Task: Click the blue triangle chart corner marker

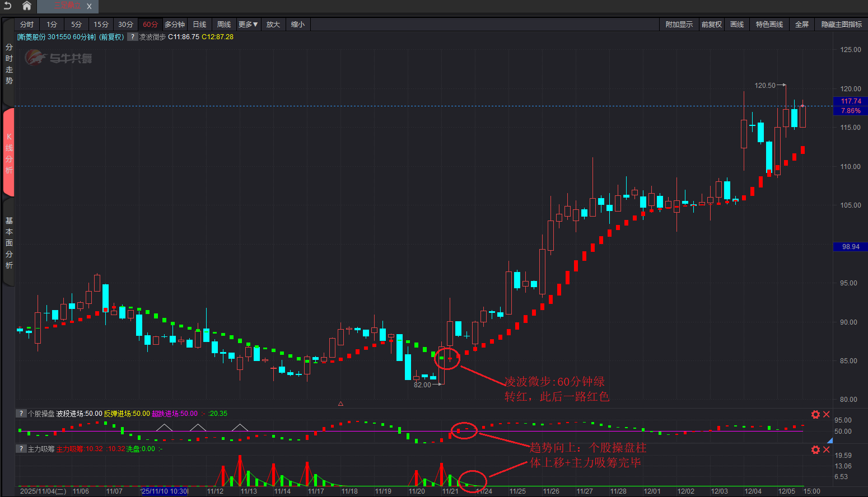Action: tap(830, 440)
